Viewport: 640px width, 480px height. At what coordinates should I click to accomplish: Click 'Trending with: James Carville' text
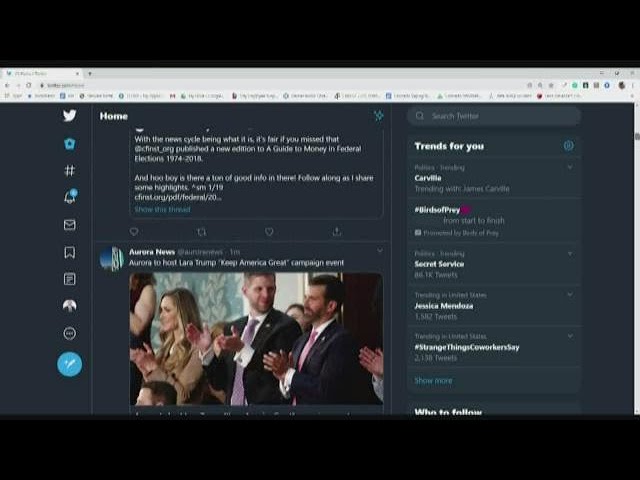[x=462, y=189]
